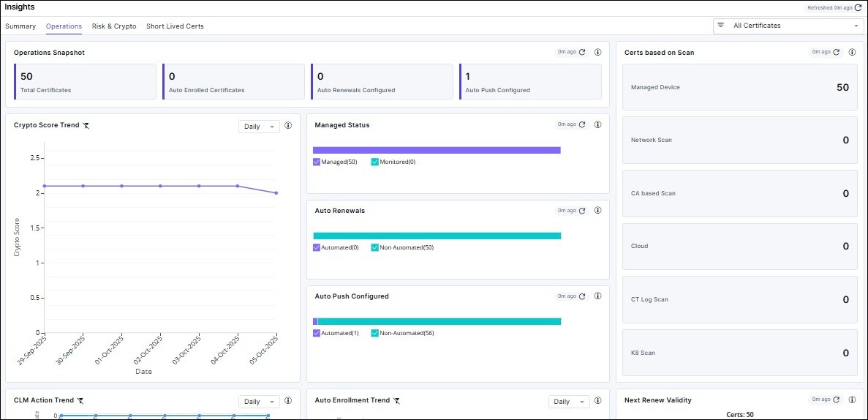Open info for Auto Renewals
The image size is (868, 420).
pos(598,211)
